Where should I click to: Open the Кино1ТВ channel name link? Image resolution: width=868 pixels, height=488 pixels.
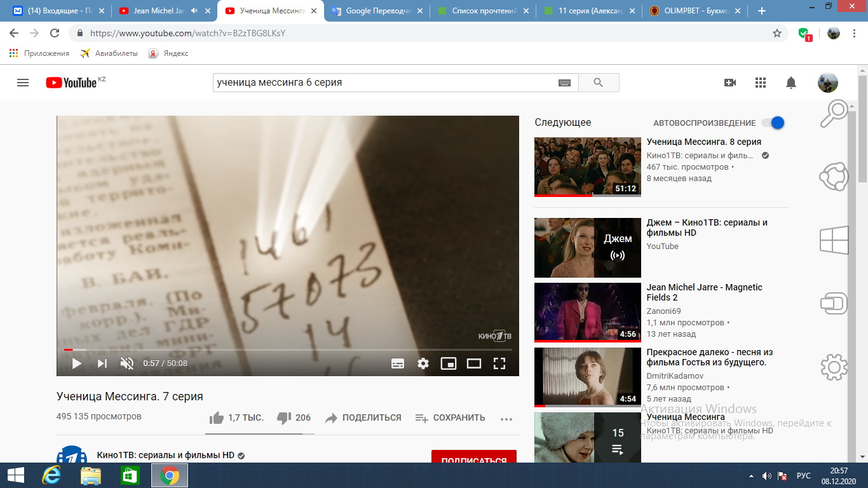(x=166, y=455)
